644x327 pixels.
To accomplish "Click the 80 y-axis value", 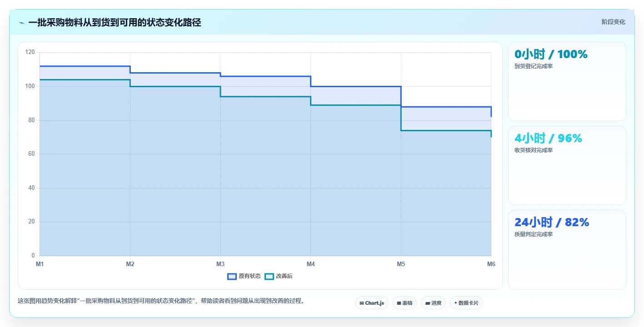I will 31,120.
